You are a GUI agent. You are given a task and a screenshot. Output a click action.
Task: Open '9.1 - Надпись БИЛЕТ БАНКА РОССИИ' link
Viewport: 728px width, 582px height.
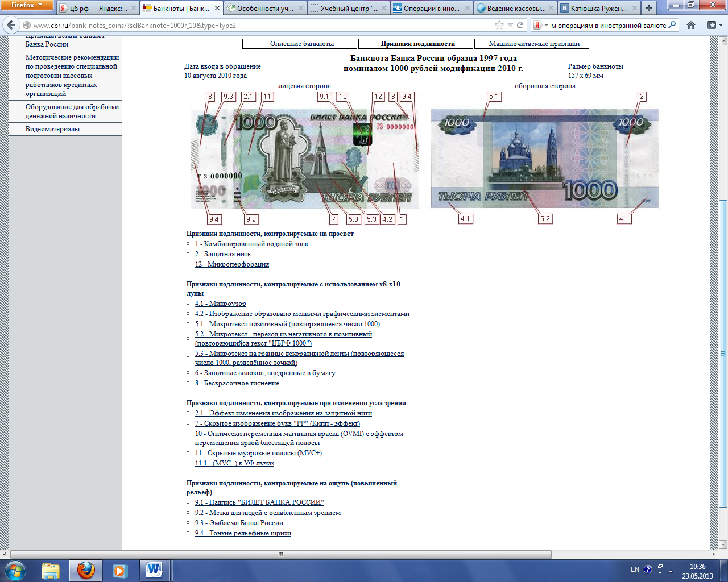[259, 502]
